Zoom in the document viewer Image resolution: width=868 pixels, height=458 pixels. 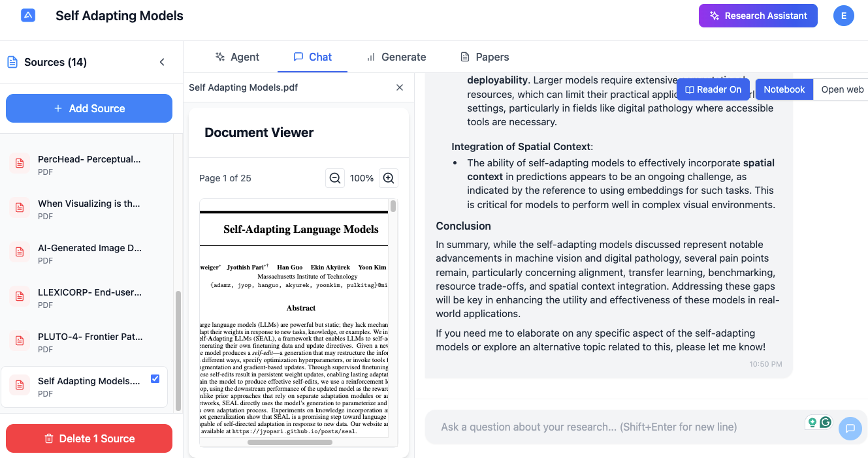389,178
